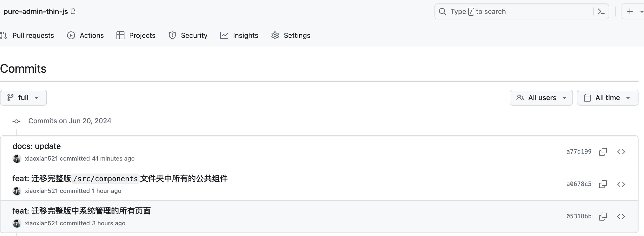Expand the full branch selector

[23, 98]
